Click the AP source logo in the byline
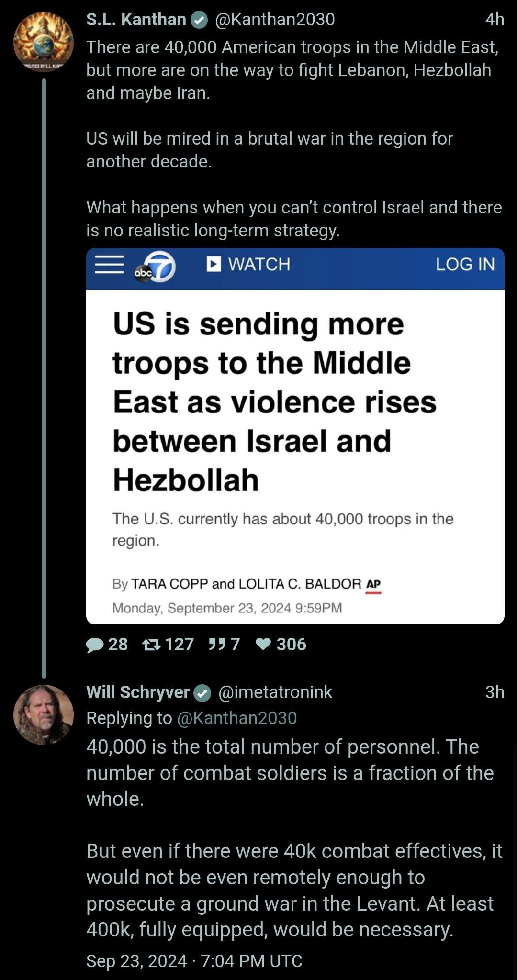The width and height of the screenshot is (517, 980). [x=373, y=585]
